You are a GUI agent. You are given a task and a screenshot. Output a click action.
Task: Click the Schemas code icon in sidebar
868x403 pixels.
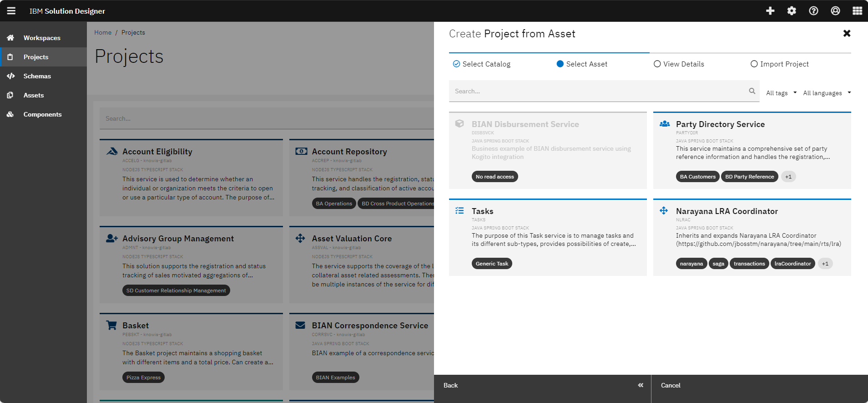pos(10,76)
